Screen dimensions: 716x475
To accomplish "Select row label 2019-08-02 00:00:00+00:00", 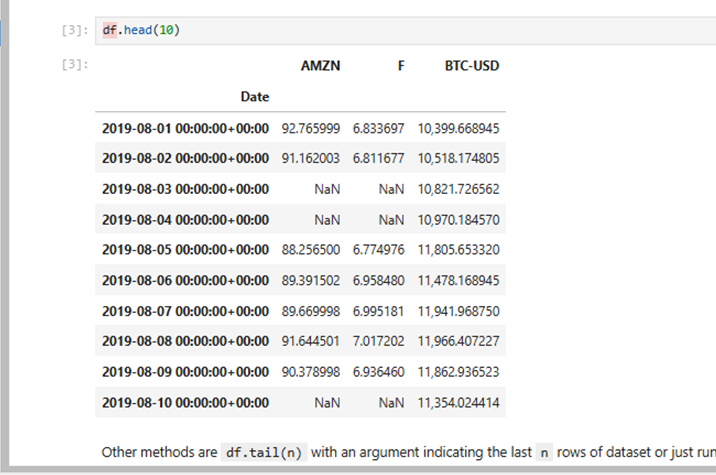I will [185, 158].
